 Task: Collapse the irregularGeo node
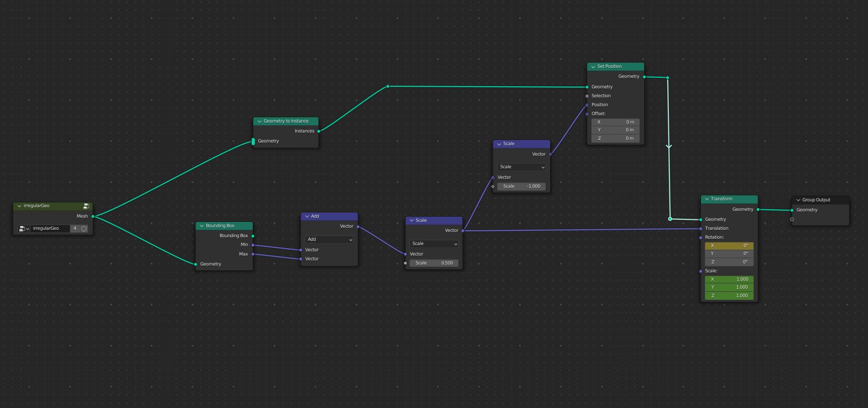19,206
